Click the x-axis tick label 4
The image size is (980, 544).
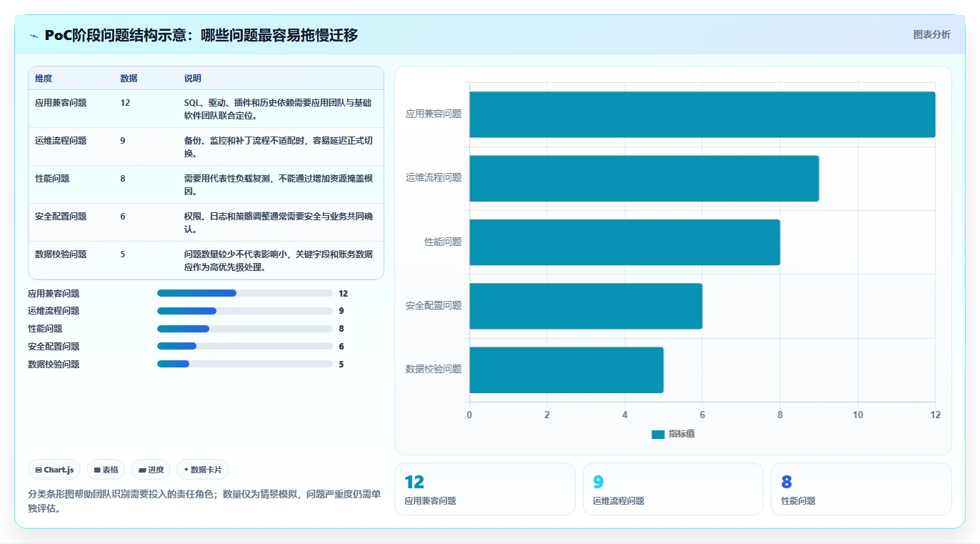(x=625, y=415)
